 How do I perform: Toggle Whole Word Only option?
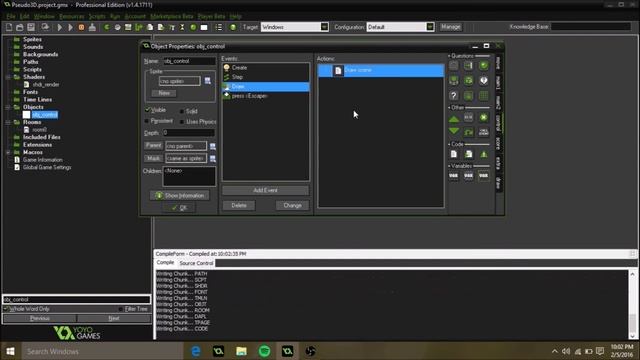point(6,309)
